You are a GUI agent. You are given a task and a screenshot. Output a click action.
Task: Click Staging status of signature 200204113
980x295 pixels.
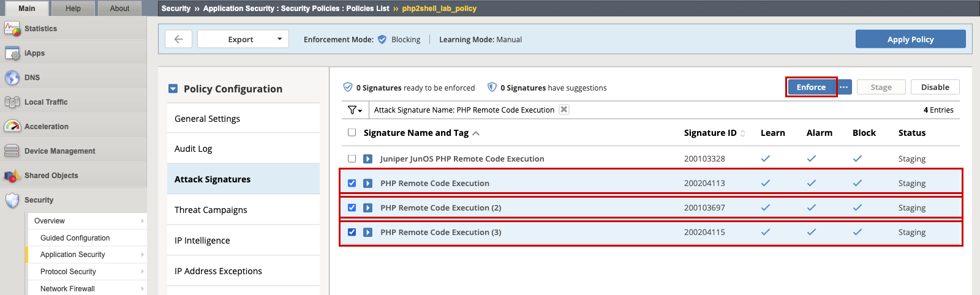point(912,183)
